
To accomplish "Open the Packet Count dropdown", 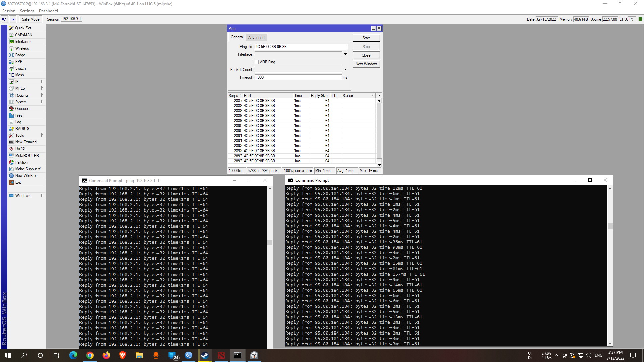I will click(345, 69).
